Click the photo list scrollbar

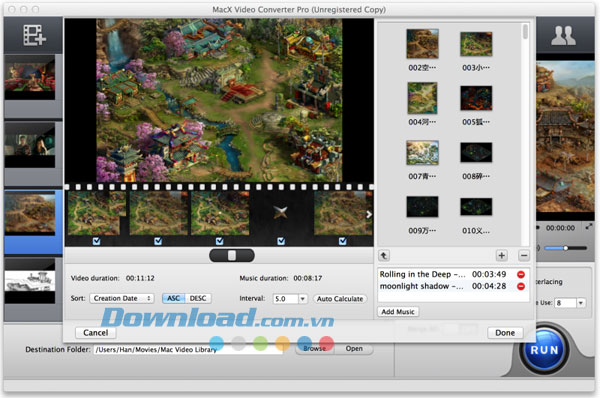(x=525, y=31)
